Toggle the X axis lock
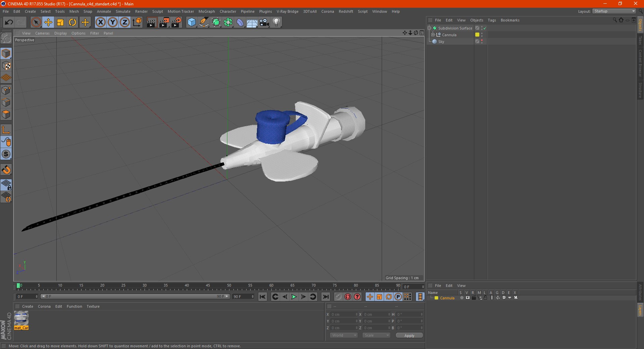644x349 pixels. tap(100, 22)
